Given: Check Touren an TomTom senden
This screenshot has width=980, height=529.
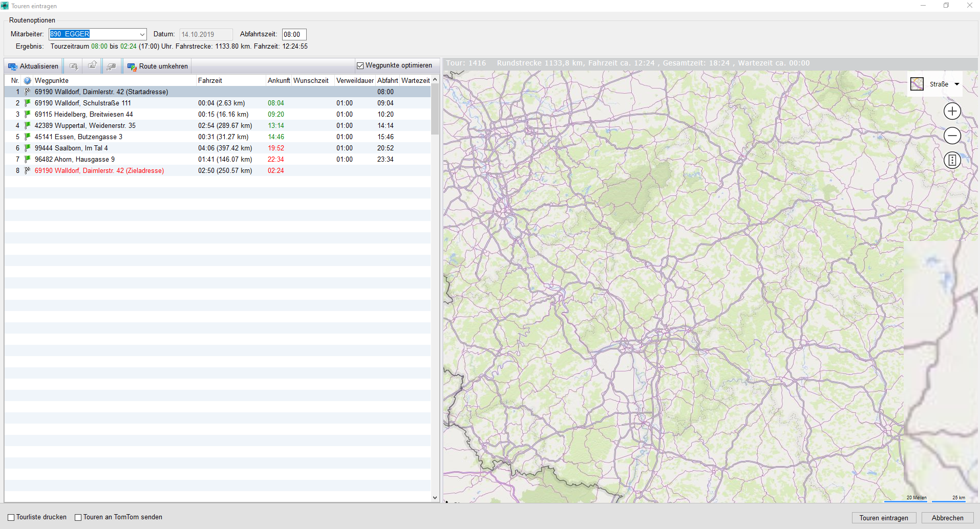Looking at the screenshot, I should coord(78,517).
